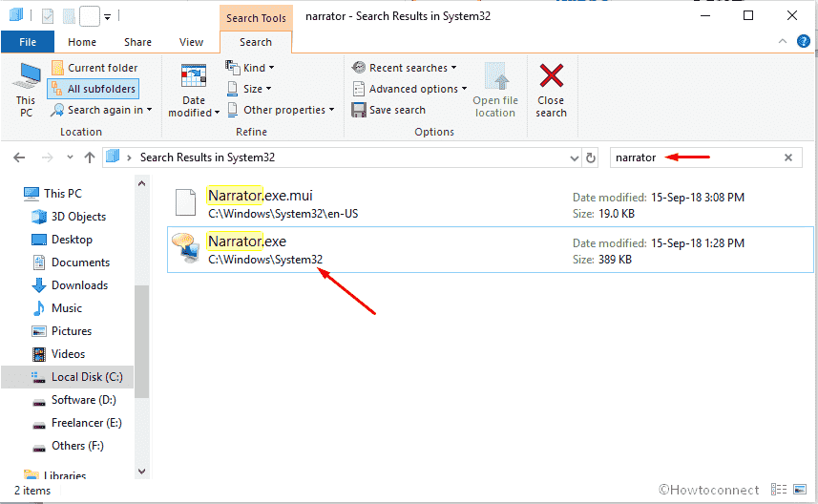
Task: Click the address bar path field
Action: click(x=342, y=157)
